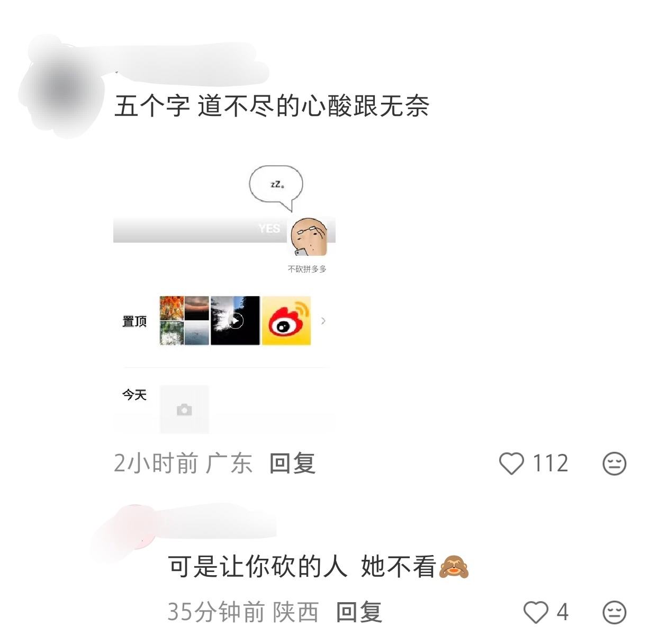Open the four-photo collage thumbnail
667x644 pixels.
coord(184,320)
